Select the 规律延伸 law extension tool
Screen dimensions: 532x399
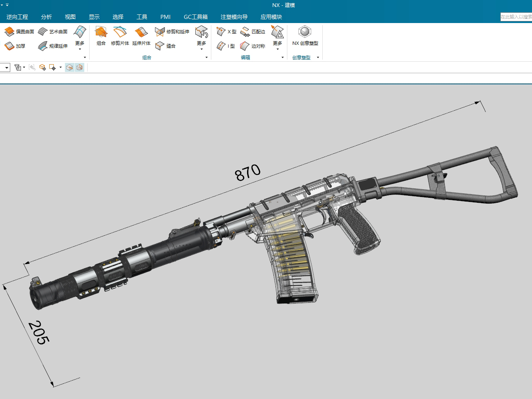[x=53, y=46]
